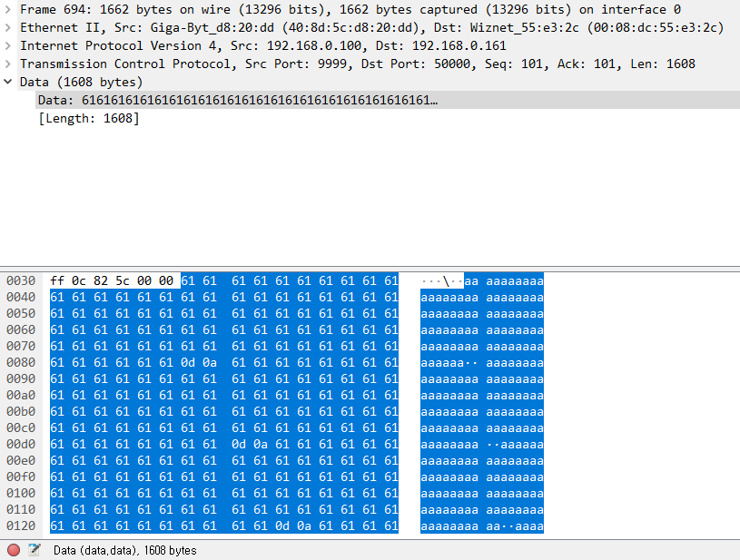
Task: Click the '5c' hex byte in row 0030
Action: (123, 281)
